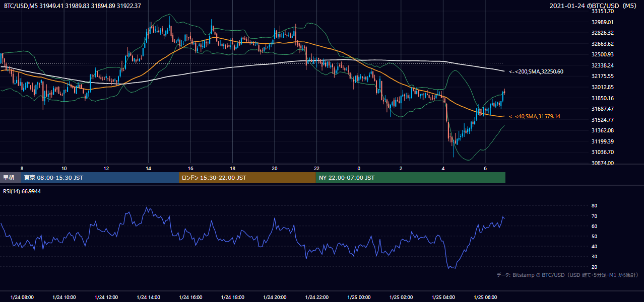Click hour tick 12 under price chart
The height and width of the screenshot is (302, 644).
click(x=106, y=168)
